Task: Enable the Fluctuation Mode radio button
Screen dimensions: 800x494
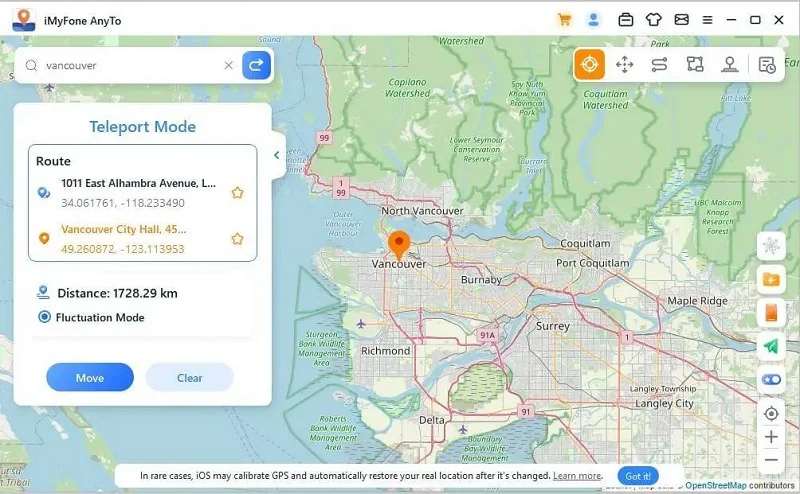Action: point(44,317)
